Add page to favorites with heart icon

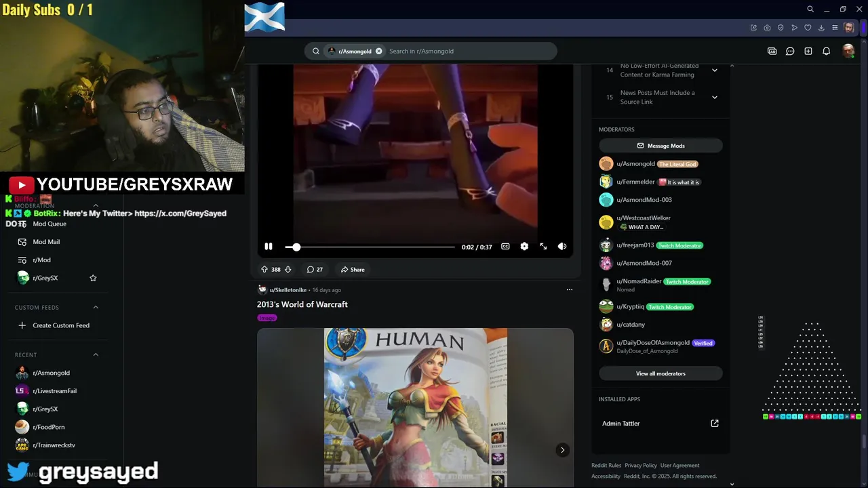pos(808,28)
